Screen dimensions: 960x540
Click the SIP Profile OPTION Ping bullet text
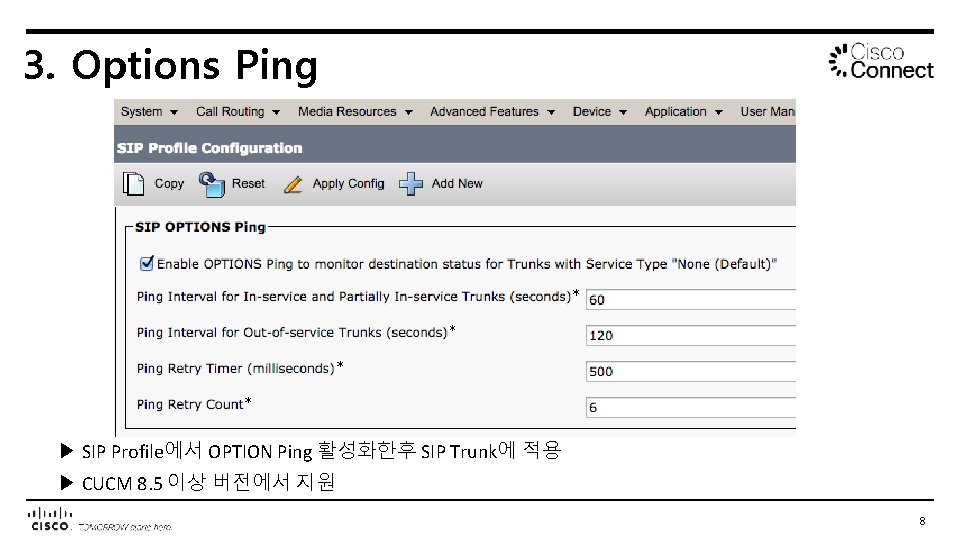pyautogui.click(x=321, y=451)
